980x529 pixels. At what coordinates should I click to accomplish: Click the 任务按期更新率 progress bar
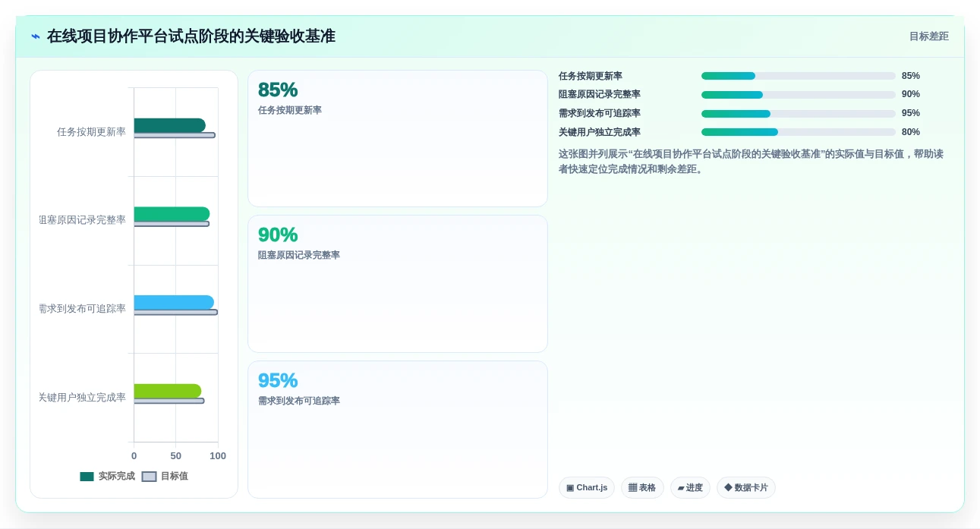(x=799, y=76)
